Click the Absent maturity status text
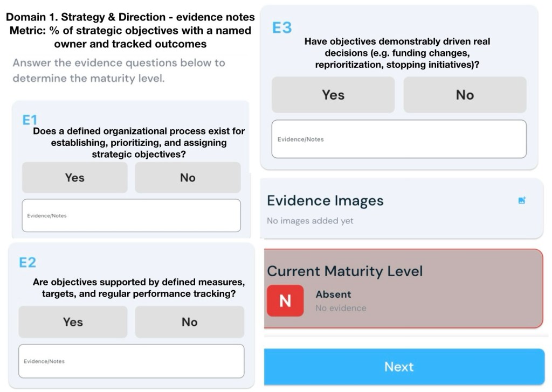This screenshot has height=392, width=552. coord(333,295)
